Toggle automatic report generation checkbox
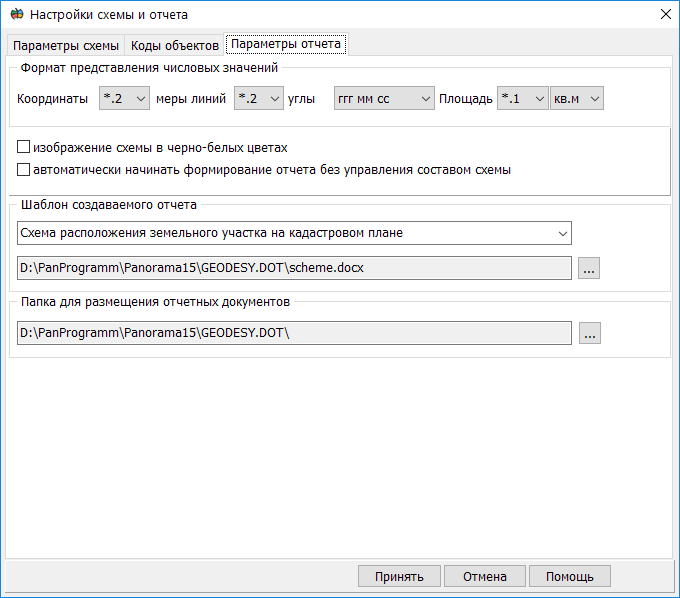680x598 pixels. [25, 170]
